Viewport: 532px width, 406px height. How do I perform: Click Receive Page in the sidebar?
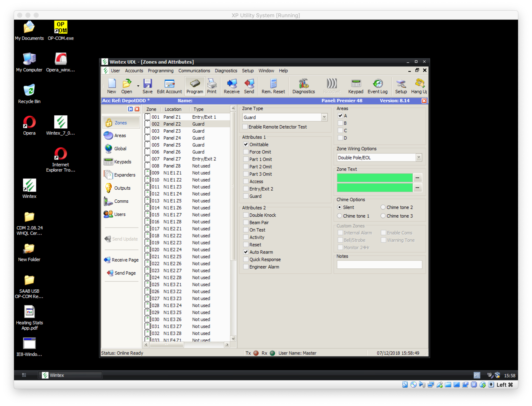pos(121,260)
